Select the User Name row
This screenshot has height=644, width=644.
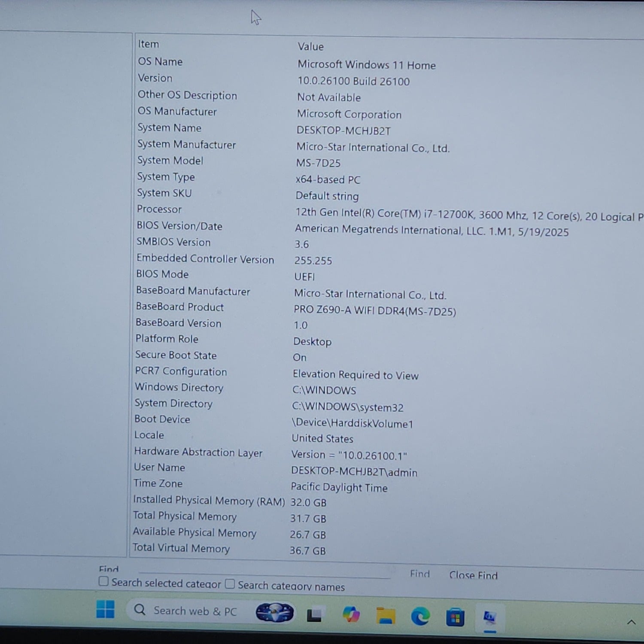point(159,467)
